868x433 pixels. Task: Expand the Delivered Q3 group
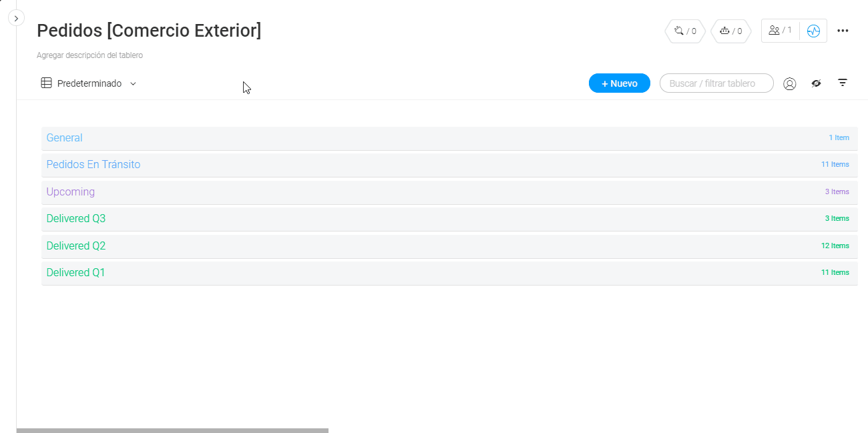pyautogui.click(x=76, y=219)
